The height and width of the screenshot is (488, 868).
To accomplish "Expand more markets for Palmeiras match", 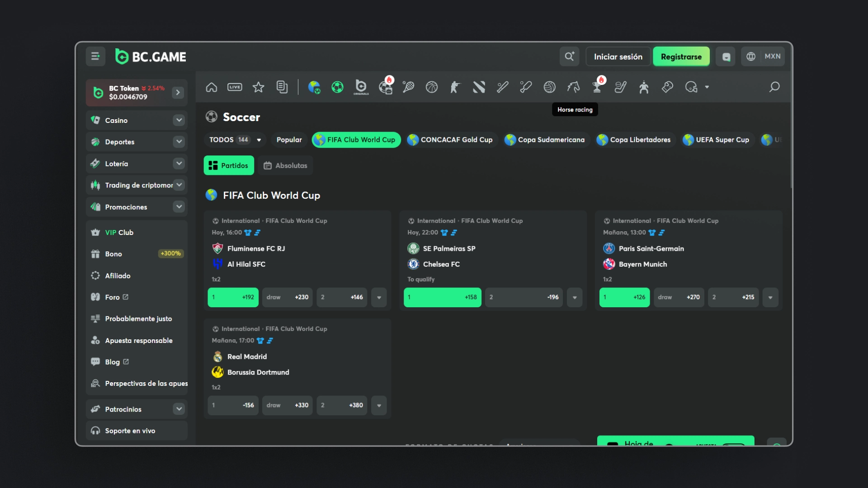I will [x=575, y=297].
